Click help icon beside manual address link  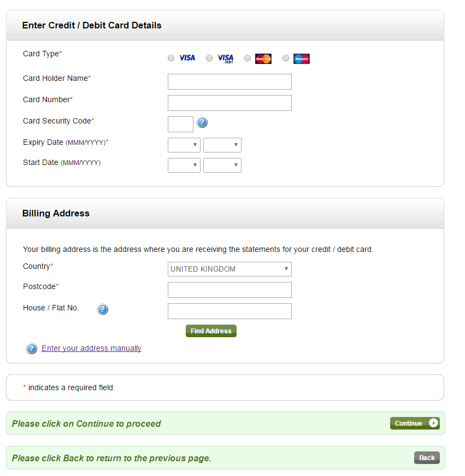point(32,349)
